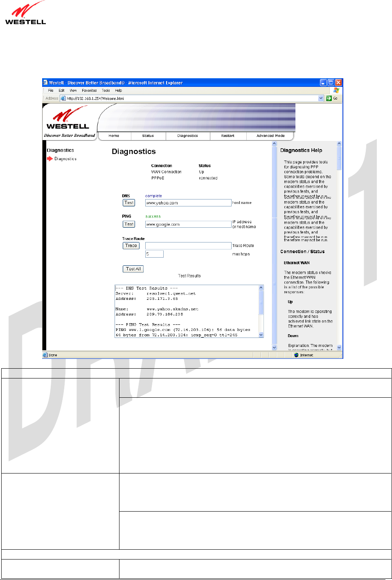
Task: Click the Diagnostics link in left sidebar
Action: coord(65,159)
